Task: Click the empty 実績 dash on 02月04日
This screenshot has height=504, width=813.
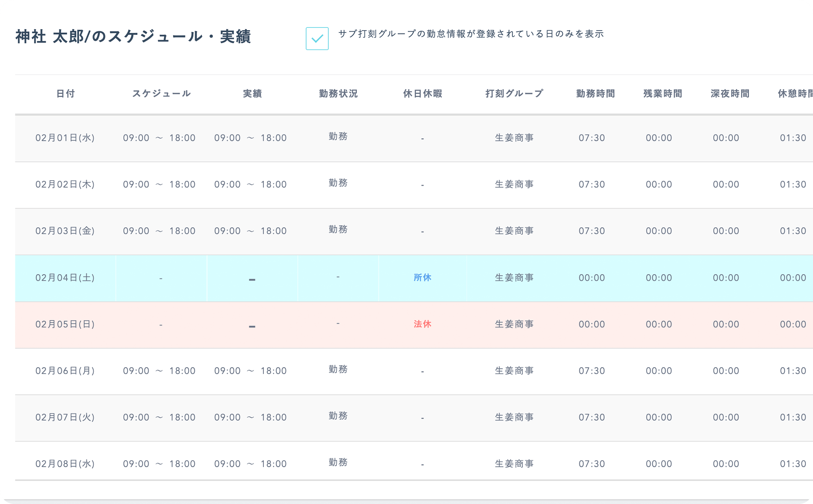Action: (x=252, y=280)
